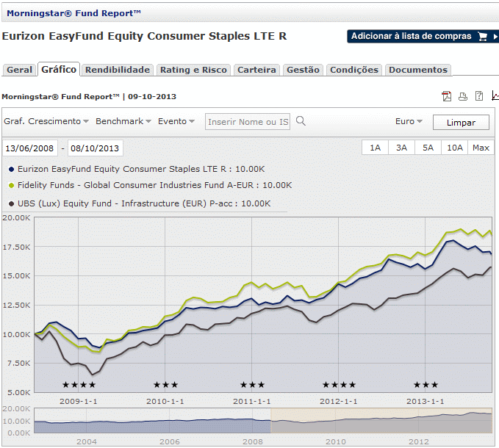Viewport: 499px width, 448px height.
Task: Go to Rating e Risco tab
Action: (193, 70)
